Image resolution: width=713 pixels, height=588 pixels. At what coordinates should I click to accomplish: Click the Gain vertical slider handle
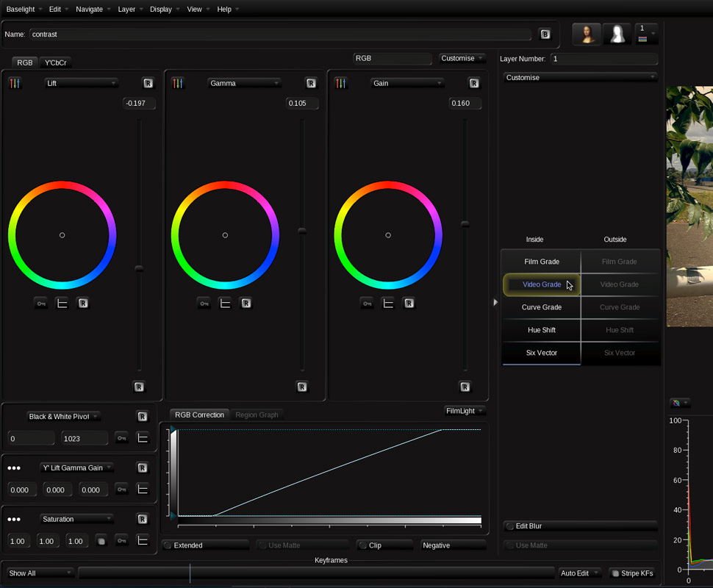[465, 223]
